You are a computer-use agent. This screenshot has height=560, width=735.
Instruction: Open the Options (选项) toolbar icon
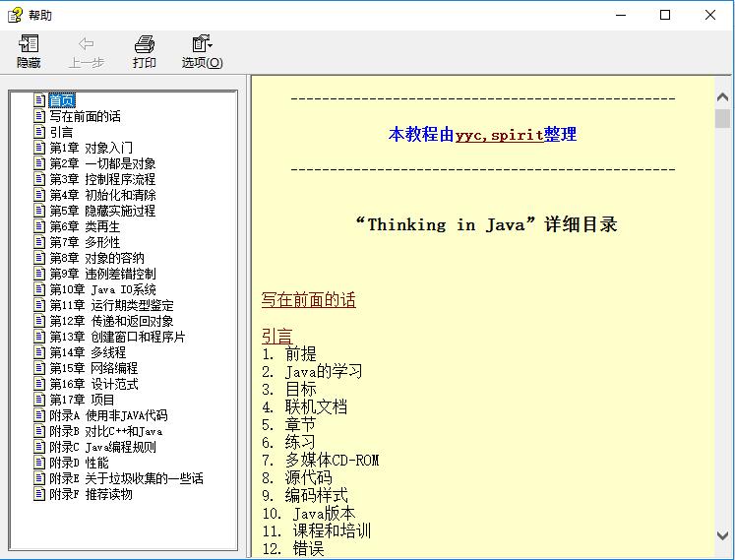pos(202,43)
